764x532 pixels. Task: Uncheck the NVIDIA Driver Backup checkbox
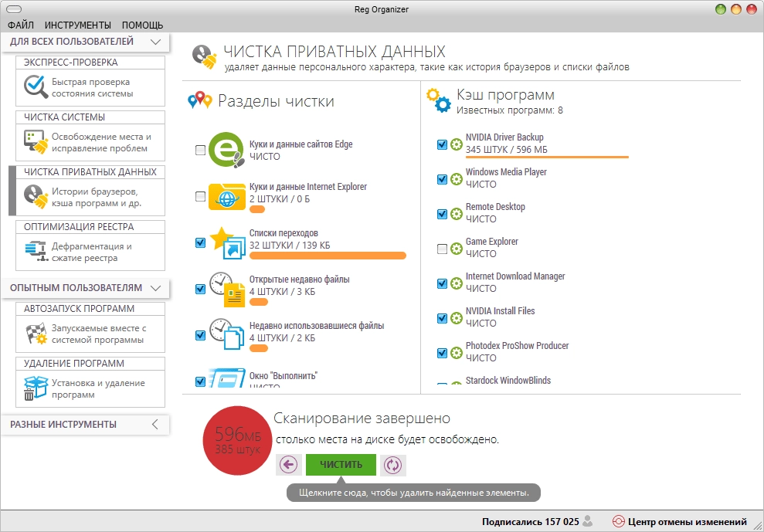[442, 144]
